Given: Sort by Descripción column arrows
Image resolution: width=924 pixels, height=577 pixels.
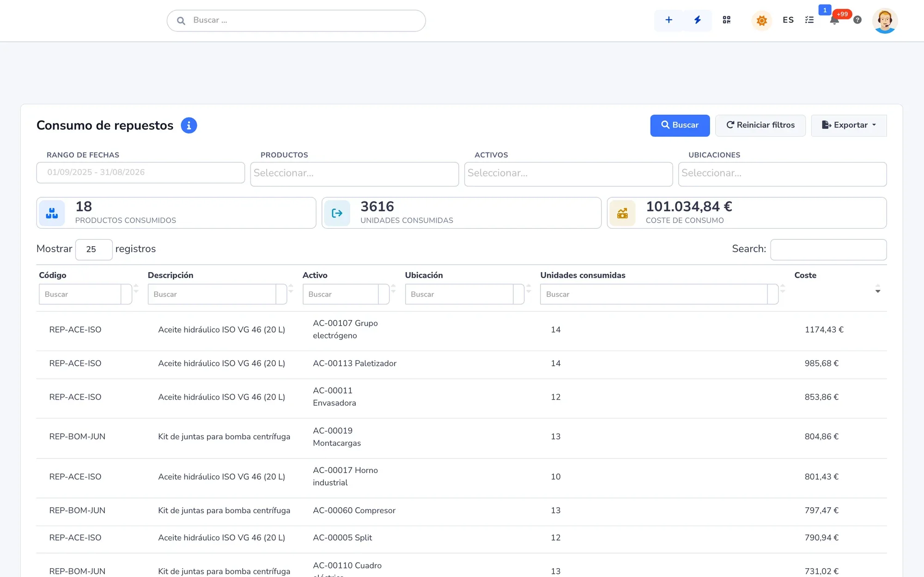Looking at the screenshot, I should coord(291,289).
